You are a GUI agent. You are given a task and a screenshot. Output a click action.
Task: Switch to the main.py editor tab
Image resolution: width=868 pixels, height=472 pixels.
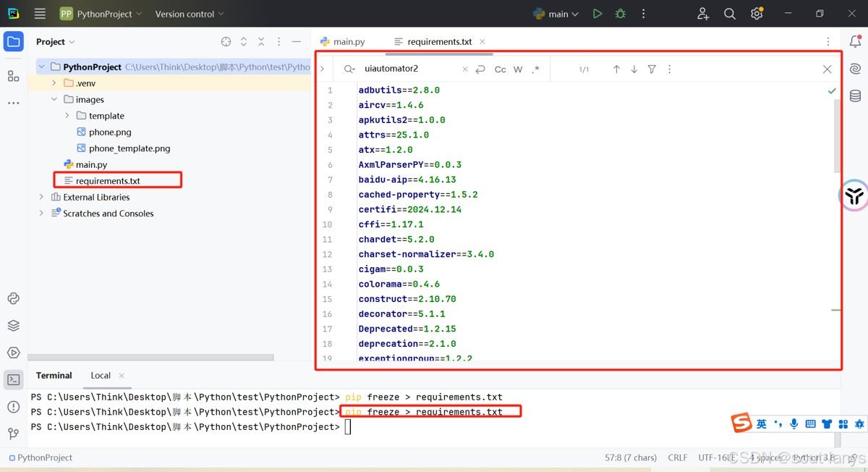point(342,42)
